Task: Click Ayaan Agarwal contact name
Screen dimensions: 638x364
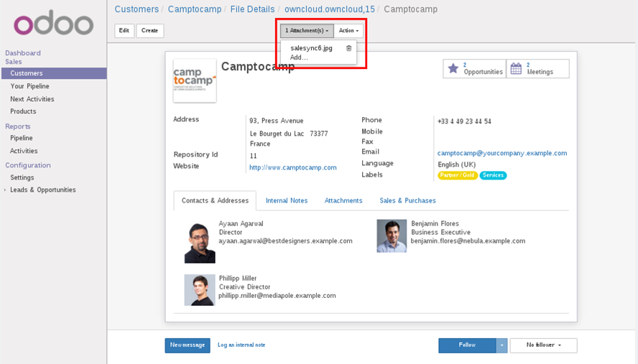Action: pyautogui.click(x=241, y=224)
